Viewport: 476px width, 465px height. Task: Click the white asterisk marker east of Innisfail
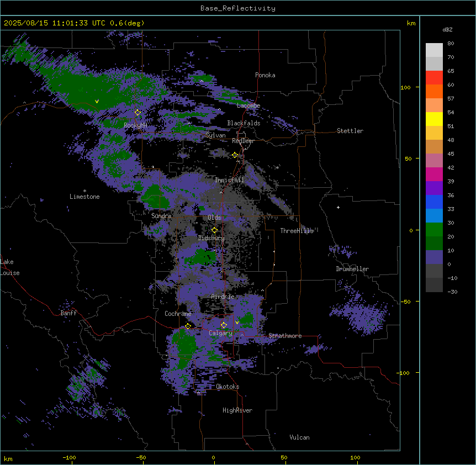pos(277,167)
